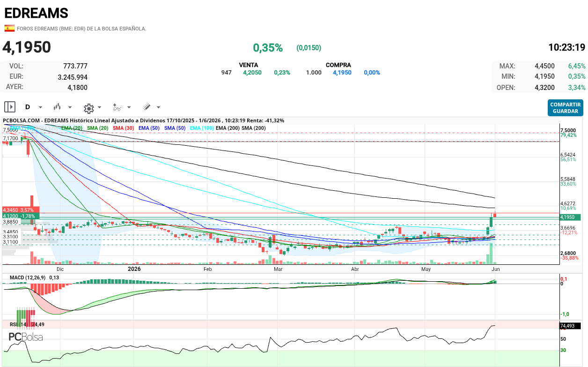Image resolution: width=588 pixels, height=367 pixels.
Task: Click the green 4,1200 -1,78% price label
Action: [20, 216]
